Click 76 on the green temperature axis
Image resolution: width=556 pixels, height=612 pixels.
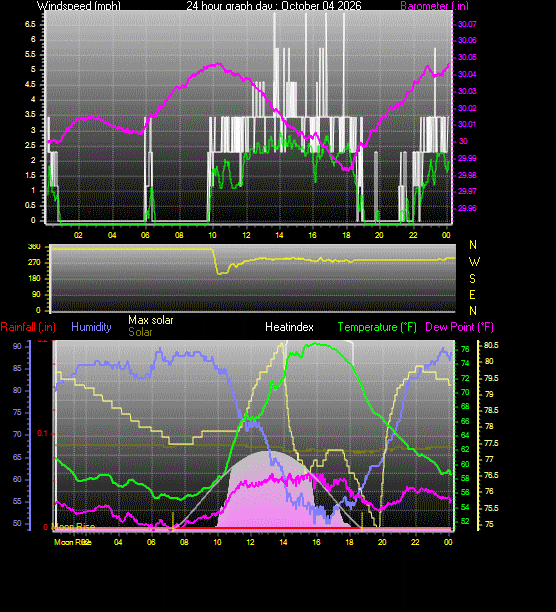[x=465, y=349]
